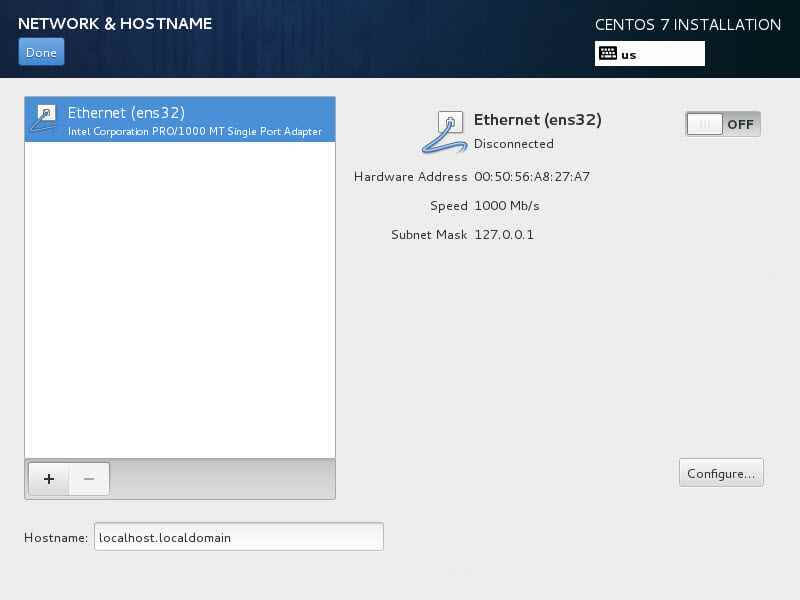Click the hardware address 00:50:56:A8:27:A7
800x600 pixels.
click(x=532, y=177)
